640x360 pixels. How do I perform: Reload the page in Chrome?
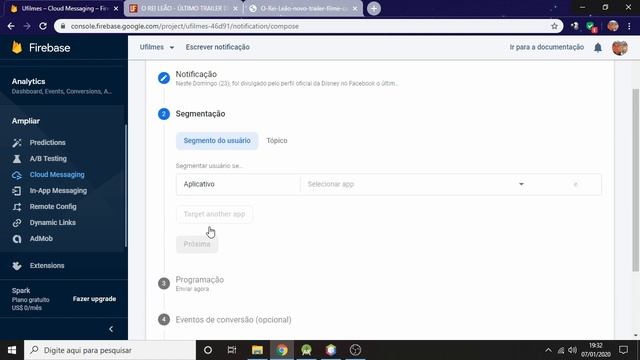pos(43,26)
